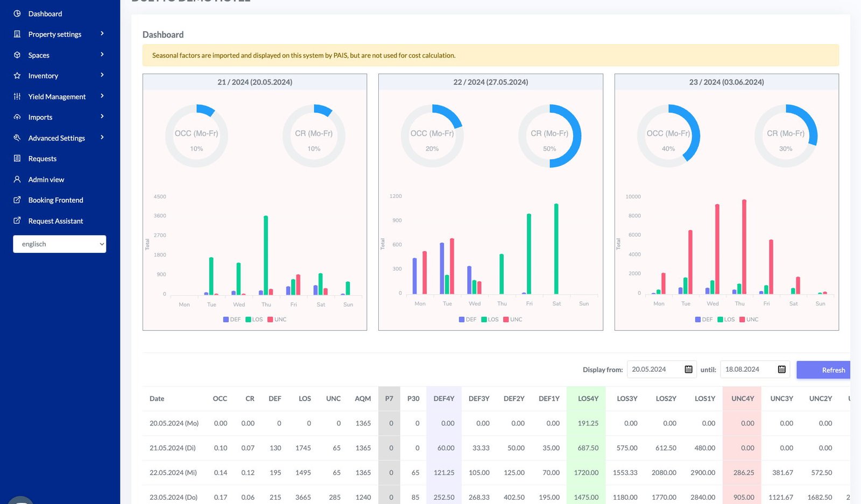This screenshot has height=504, width=861.
Task: Click the 21.05.2024 (Di) row date
Action: pos(173,448)
